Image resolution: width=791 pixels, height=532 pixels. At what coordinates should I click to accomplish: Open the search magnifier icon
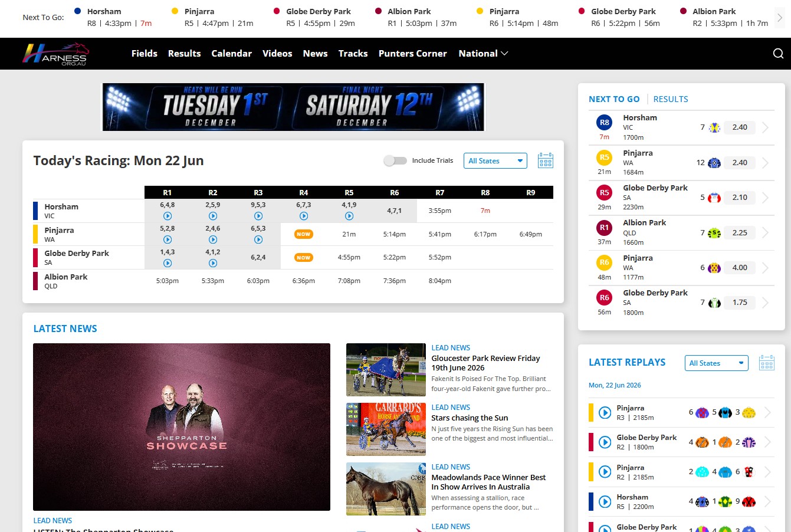click(778, 54)
